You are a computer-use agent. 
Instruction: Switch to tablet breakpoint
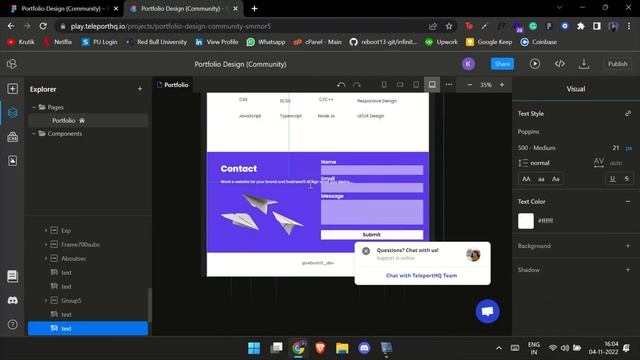(416, 84)
